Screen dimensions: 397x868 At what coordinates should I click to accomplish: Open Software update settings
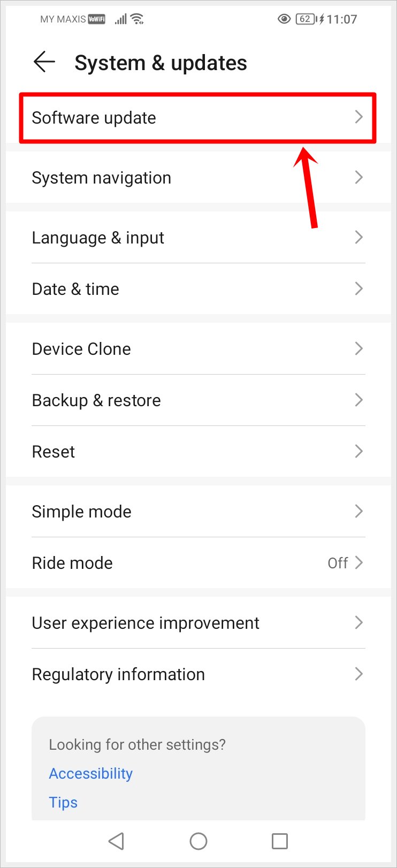[x=198, y=118]
